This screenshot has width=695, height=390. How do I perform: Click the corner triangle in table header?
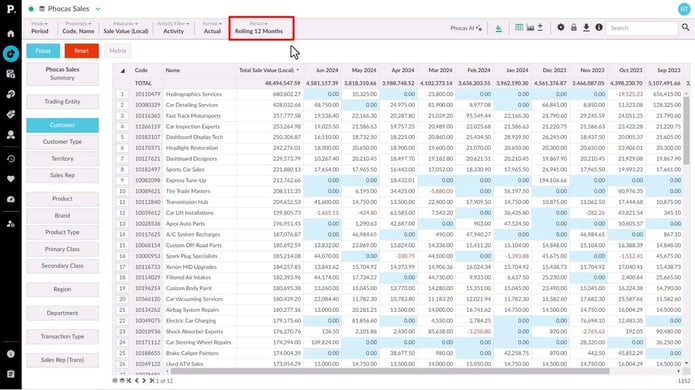(x=123, y=70)
